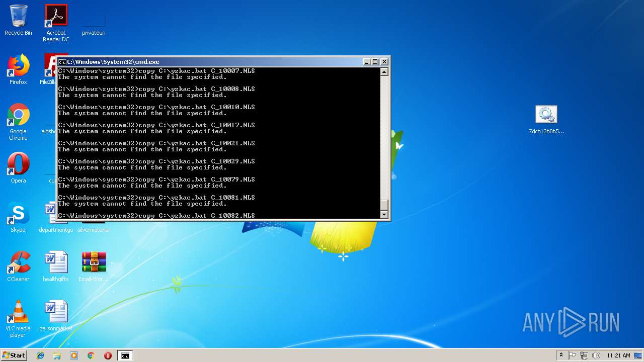Screen dimensions: 644x362
Task: Open Opera from the taskbar
Action: click(x=108, y=355)
